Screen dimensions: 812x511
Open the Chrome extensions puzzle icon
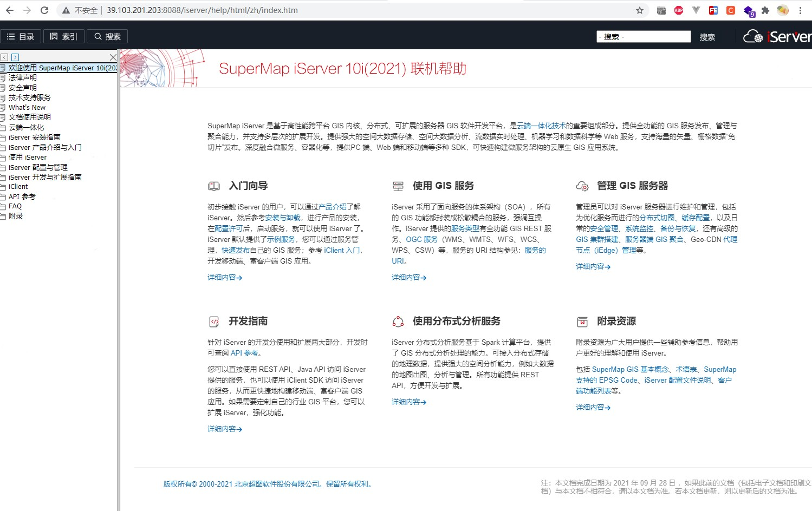[765, 10]
